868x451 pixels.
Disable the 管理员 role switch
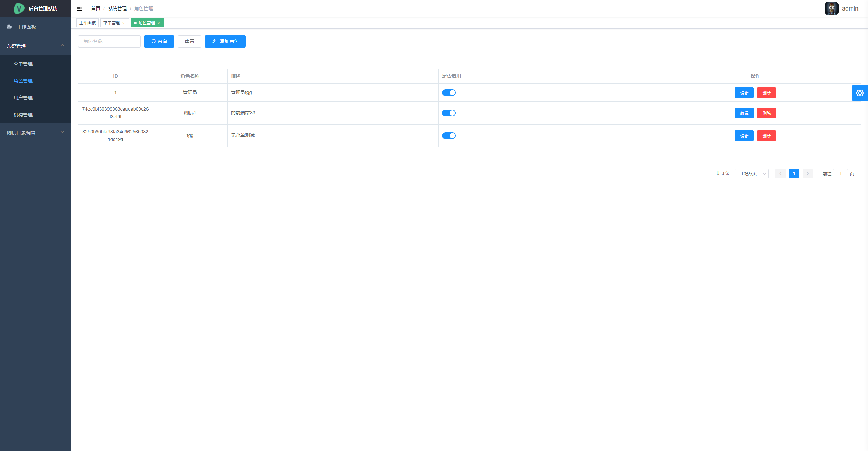pyautogui.click(x=449, y=93)
